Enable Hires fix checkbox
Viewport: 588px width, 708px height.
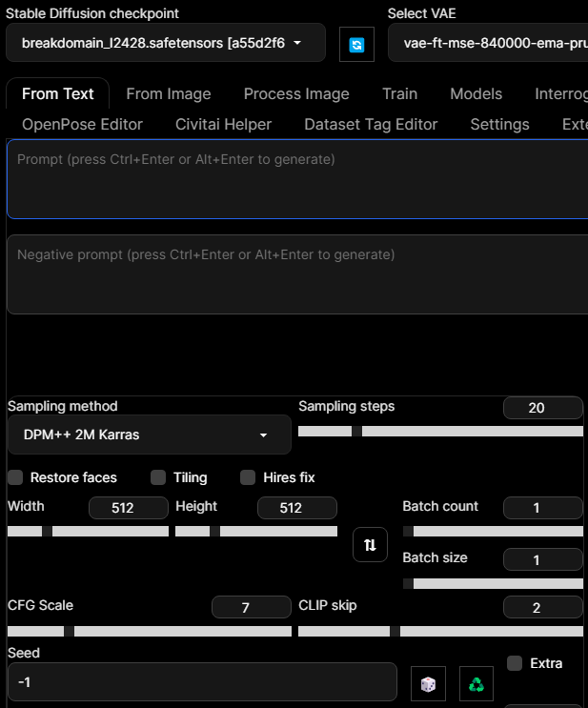pyautogui.click(x=248, y=477)
